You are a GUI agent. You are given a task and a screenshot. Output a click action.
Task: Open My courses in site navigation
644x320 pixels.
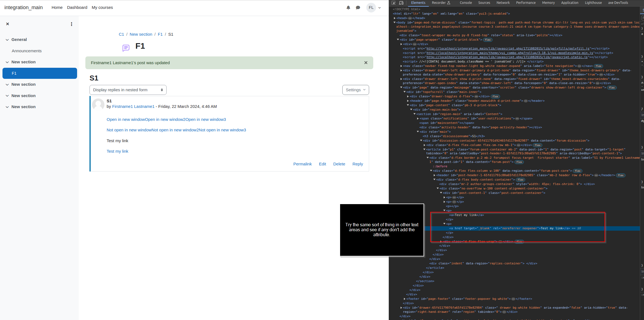pyautogui.click(x=102, y=7)
